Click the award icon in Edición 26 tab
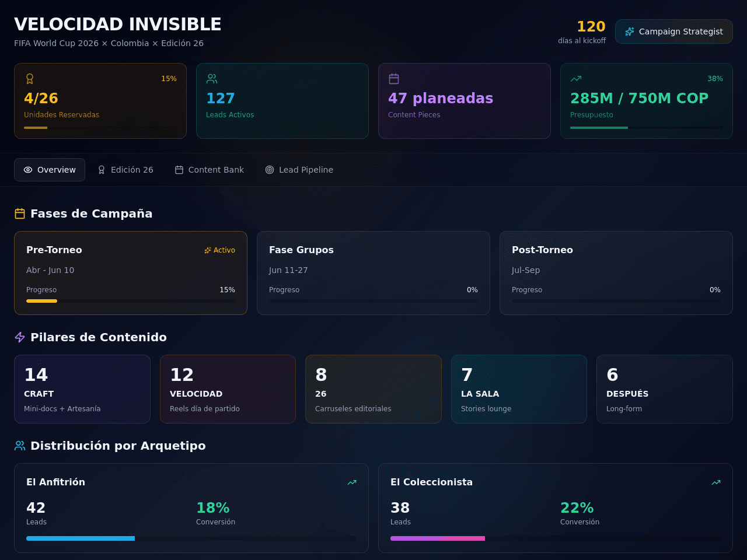The width and height of the screenshot is (747, 560). coord(102,170)
